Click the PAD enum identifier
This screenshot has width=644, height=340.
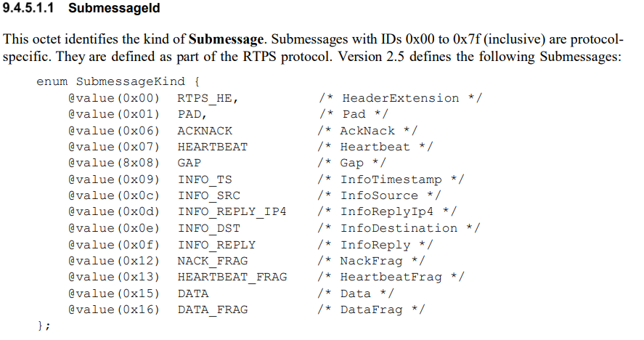(x=191, y=114)
